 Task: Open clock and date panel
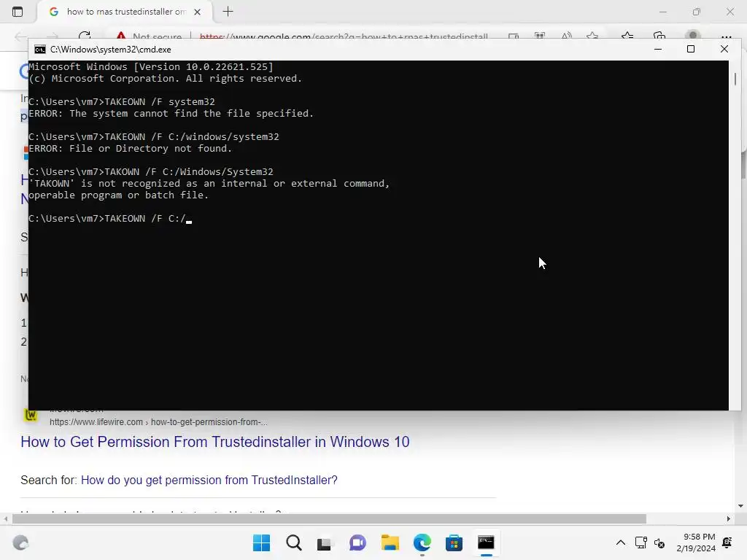point(695,542)
